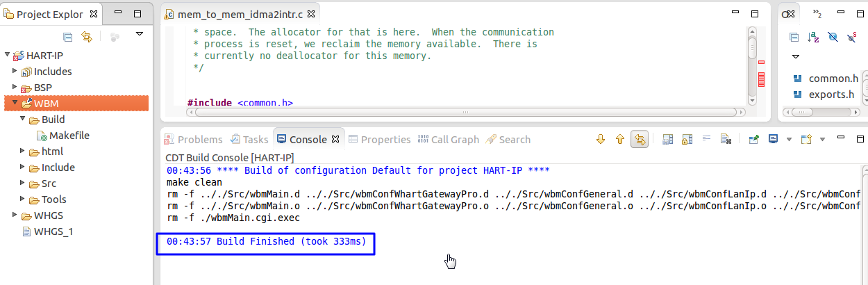Collapse all in the Outline panel
Viewport: 868px width, 285px height.
coord(794,37)
